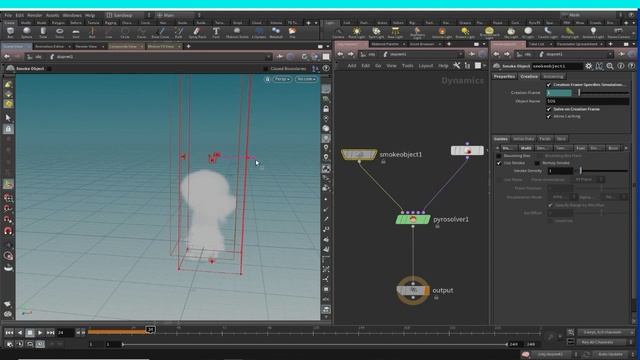The image size is (640, 360).
Task: Add a Distant Light from shelf
Action: click(465, 32)
